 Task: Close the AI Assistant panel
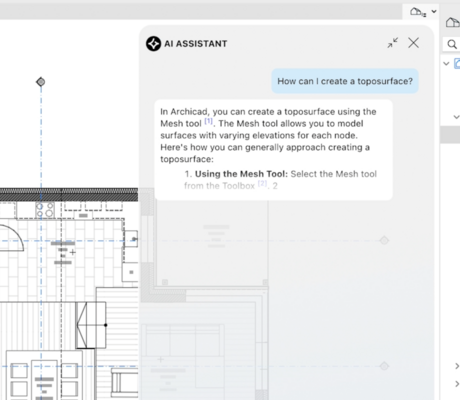pyautogui.click(x=414, y=43)
